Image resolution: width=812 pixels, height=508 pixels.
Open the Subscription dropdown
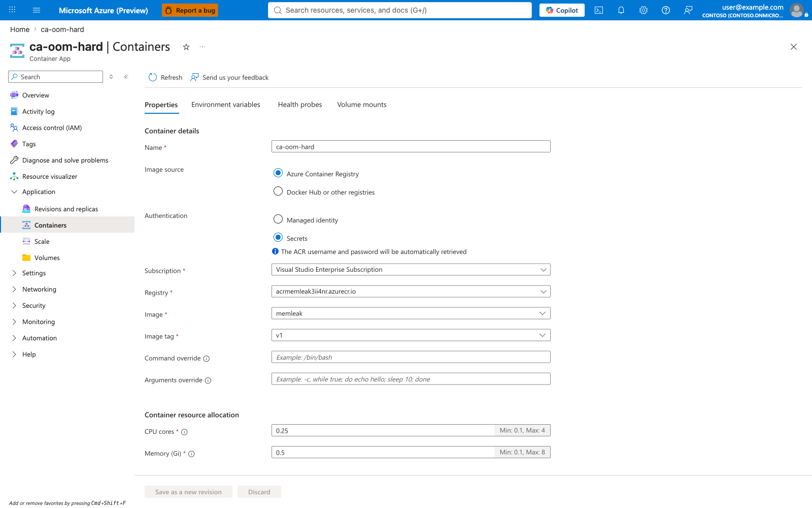coord(411,270)
